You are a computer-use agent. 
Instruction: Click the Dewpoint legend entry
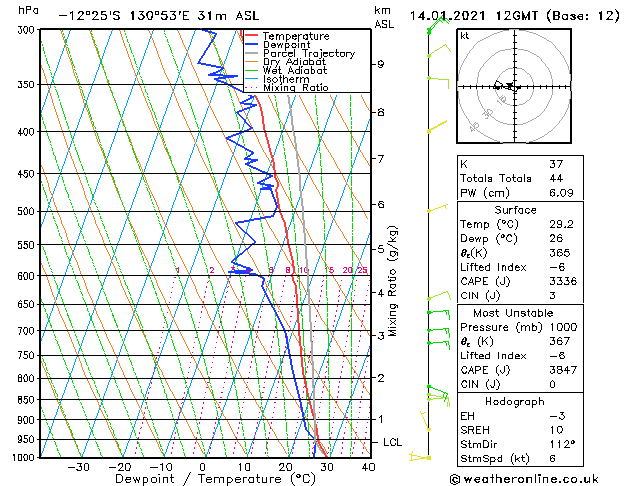click(286, 45)
